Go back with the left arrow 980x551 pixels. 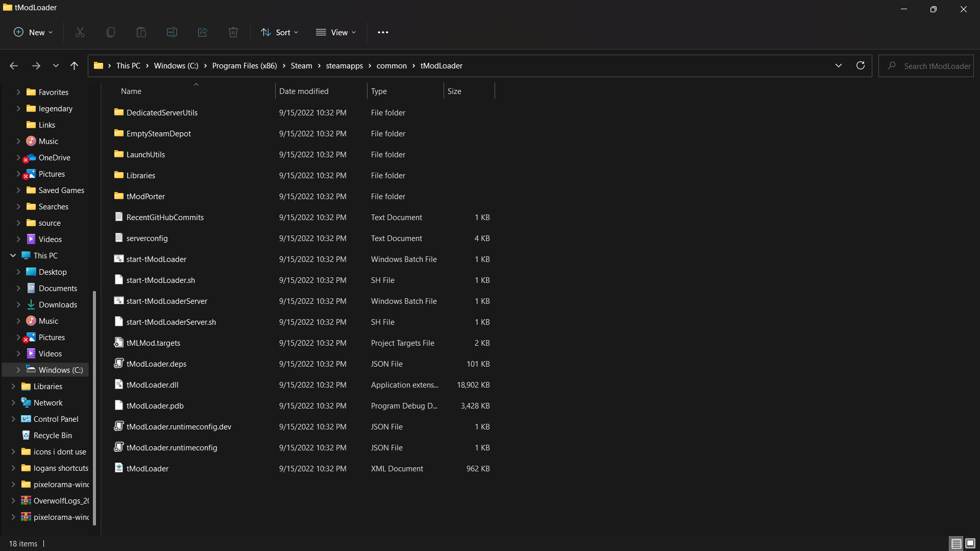pos(14,66)
